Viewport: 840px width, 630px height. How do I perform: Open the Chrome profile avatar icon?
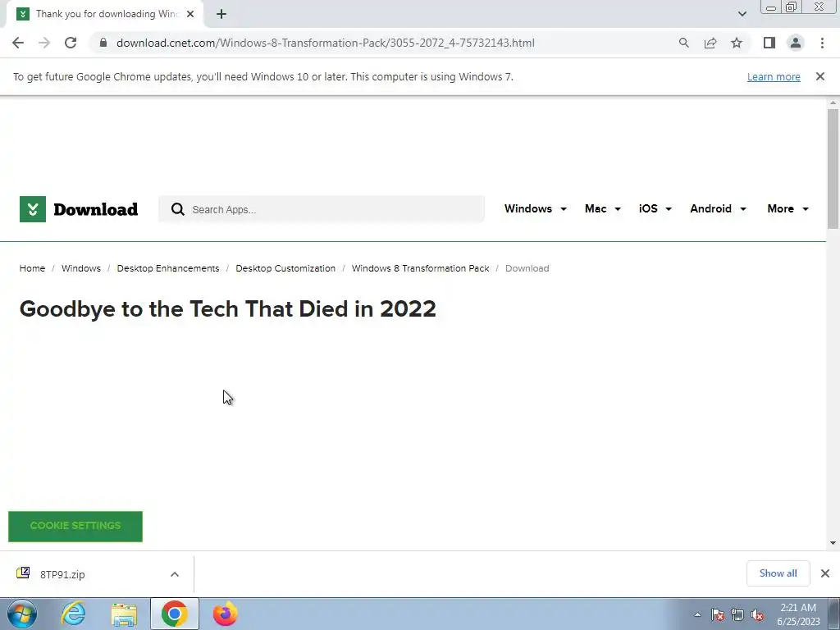click(796, 43)
